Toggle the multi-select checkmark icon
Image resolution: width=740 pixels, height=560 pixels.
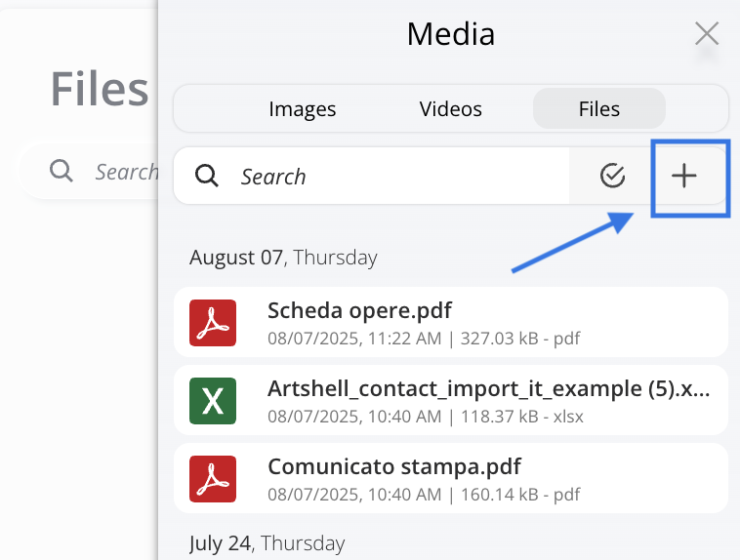[x=612, y=176]
